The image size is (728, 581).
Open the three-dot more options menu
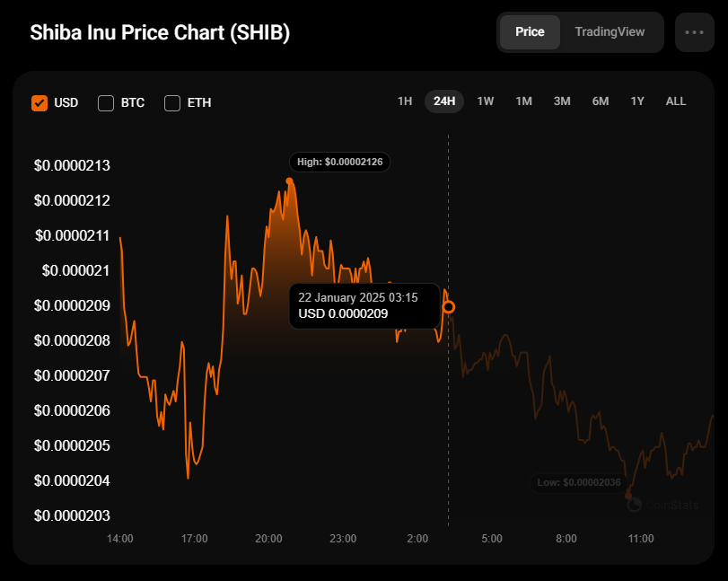click(x=694, y=31)
